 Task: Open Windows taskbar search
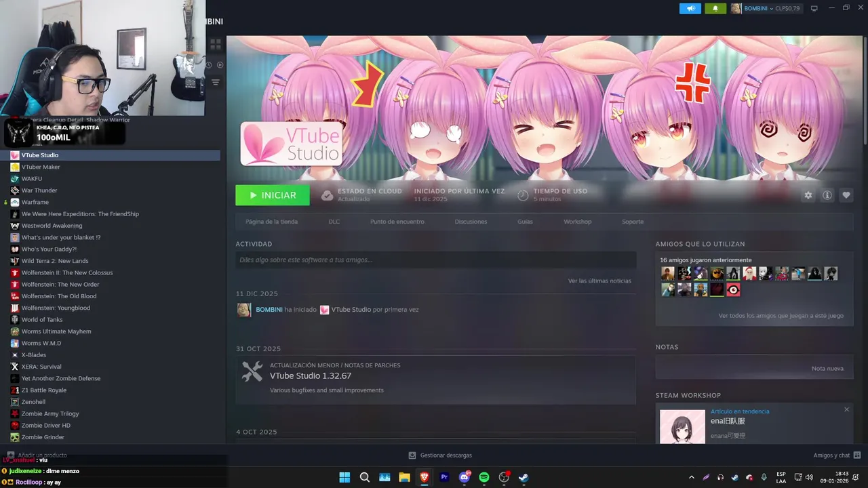[364, 477]
